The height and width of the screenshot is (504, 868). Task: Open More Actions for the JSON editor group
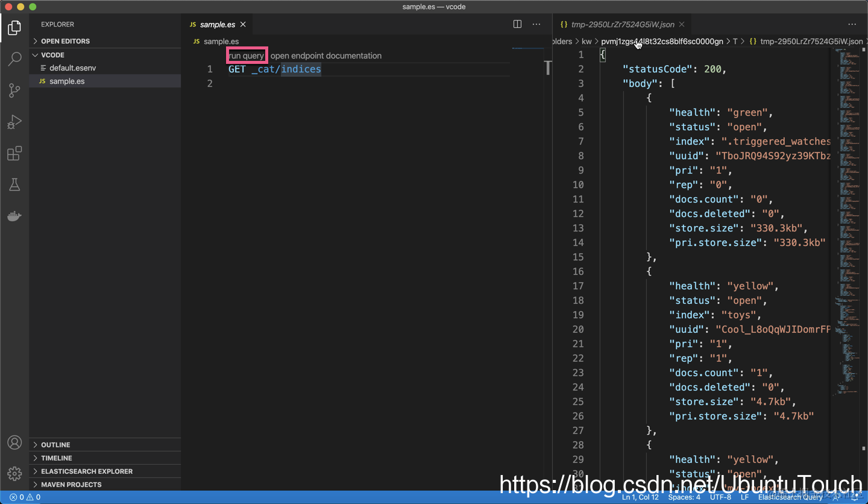pos(852,24)
